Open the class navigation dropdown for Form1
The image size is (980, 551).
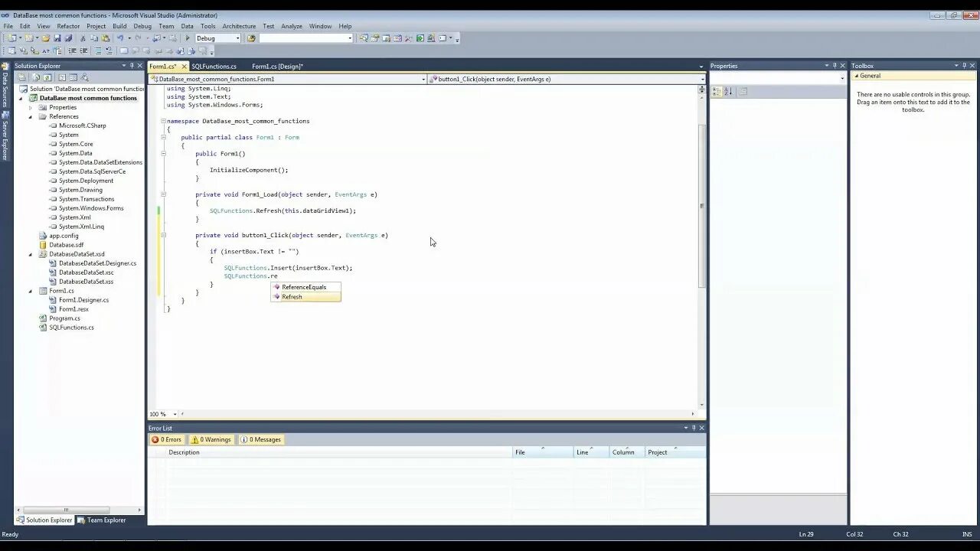[x=423, y=79]
